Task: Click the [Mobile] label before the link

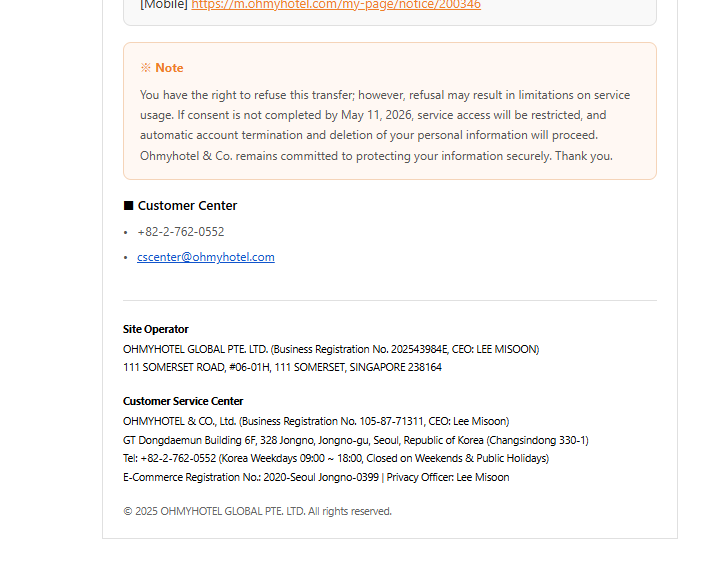Action: pyautogui.click(x=163, y=5)
